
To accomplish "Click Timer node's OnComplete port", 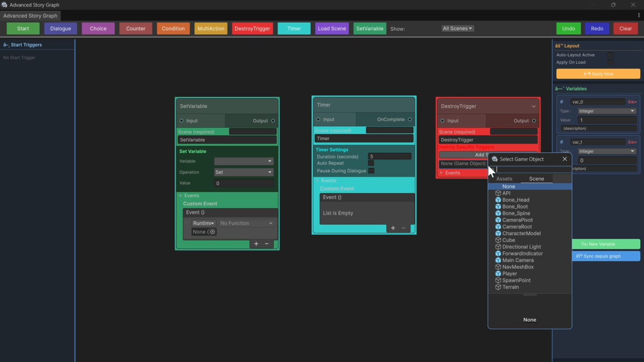I will (x=410, y=120).
